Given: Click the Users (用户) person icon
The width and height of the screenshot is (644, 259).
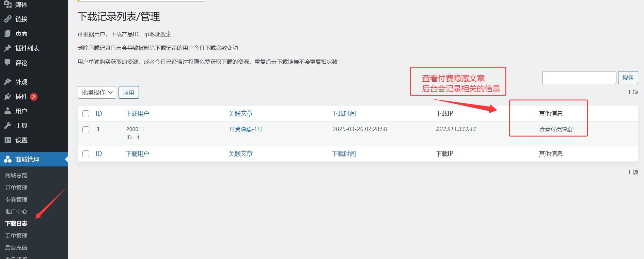Looking at the screenshot, I should point(7,111).
